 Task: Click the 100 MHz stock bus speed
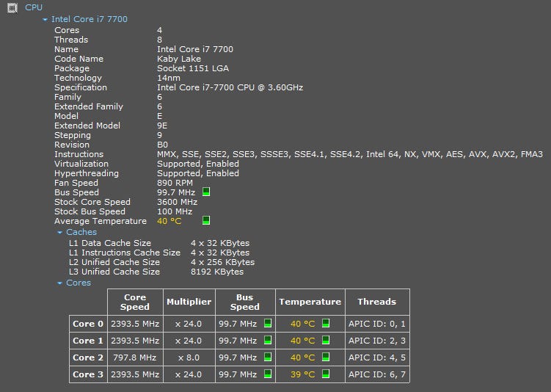175,211
